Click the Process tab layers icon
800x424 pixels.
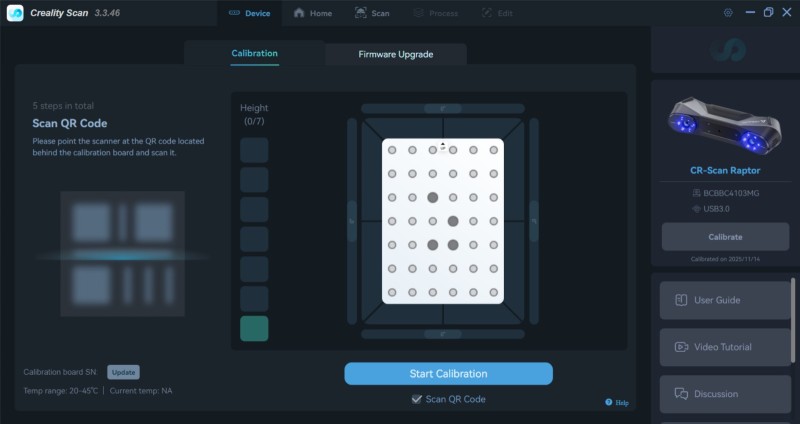(x=418, y=13)
